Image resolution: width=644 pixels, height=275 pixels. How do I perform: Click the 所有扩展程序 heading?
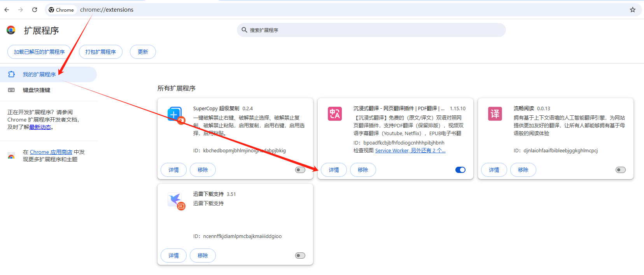(x=177, y=88)
